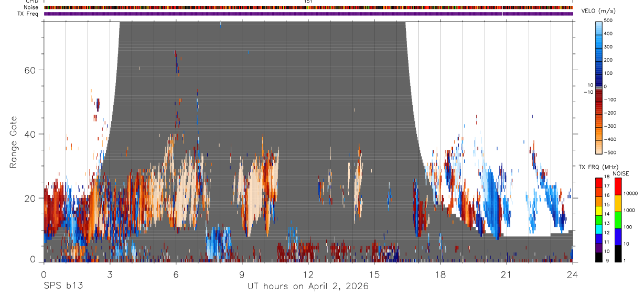
Task: Click the 1 label on NOISE scale
Action: pyautogui.click(x=624, y=260)
